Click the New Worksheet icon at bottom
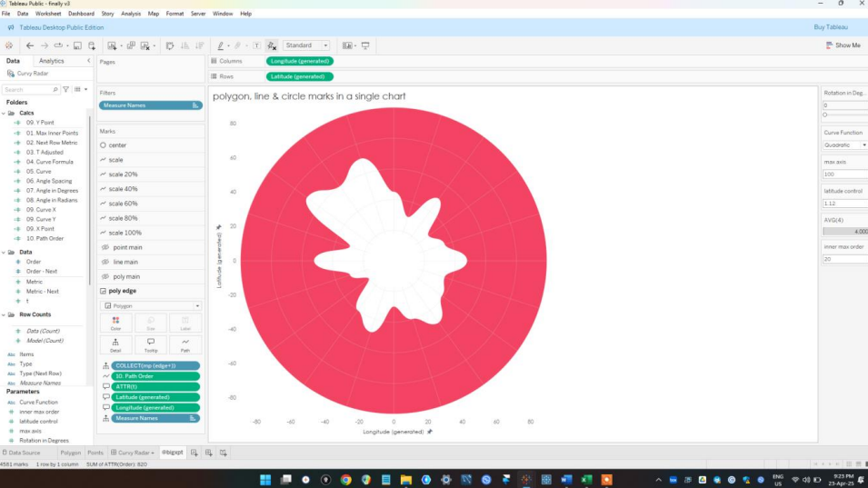Screen dimensions: 868x488 194,452
